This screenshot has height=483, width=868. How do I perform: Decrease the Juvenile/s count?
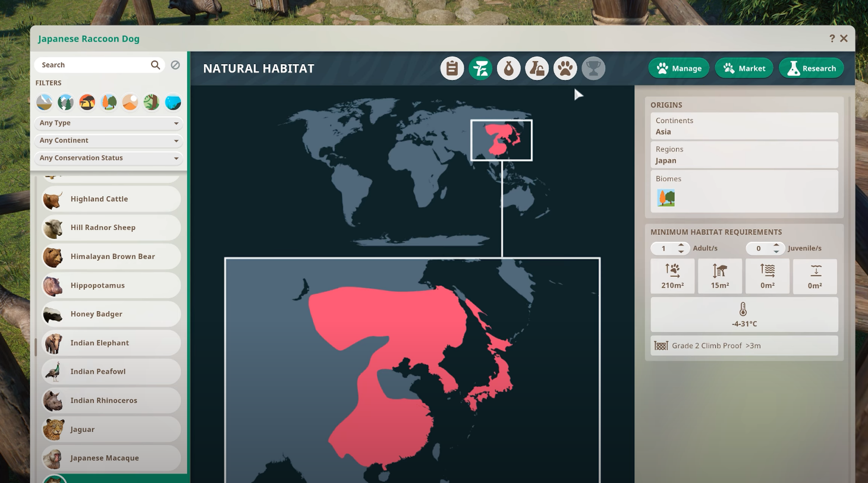click(x=776, y=251)
